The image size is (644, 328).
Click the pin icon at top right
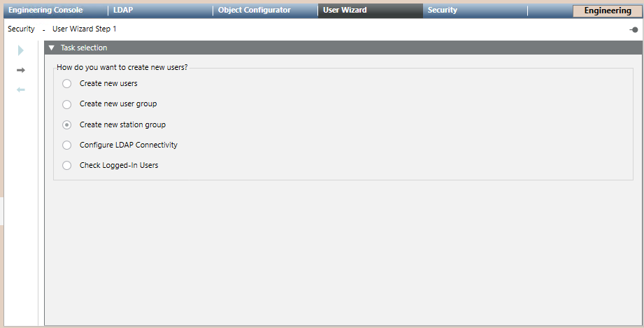click(634, 29)
